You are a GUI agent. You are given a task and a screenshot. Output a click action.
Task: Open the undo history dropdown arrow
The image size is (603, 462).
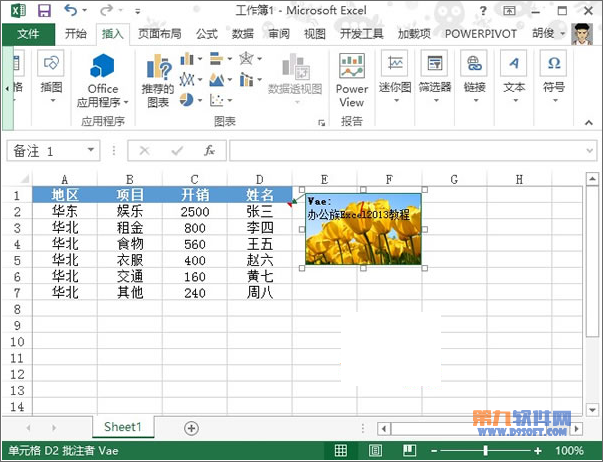click(84, 10)
